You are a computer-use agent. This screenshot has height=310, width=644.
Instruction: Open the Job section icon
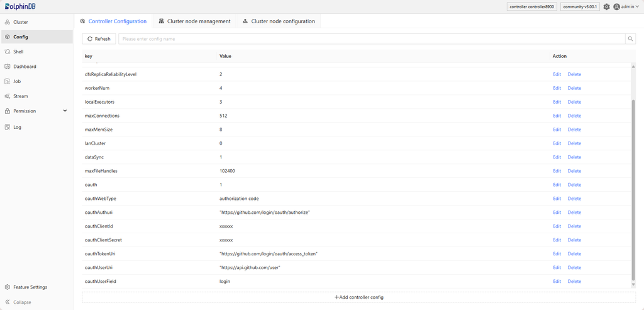8,81
